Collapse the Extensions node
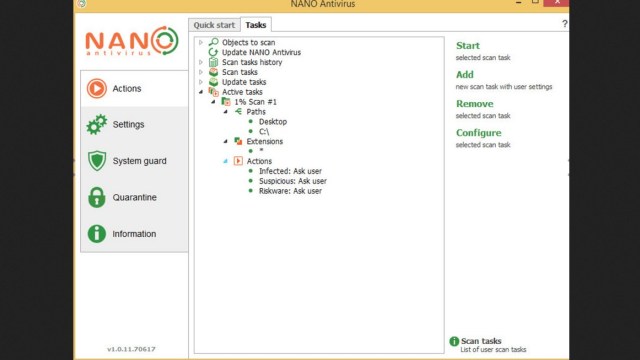Viewport: 640px width, 360px height. click(x=225, y=141)
